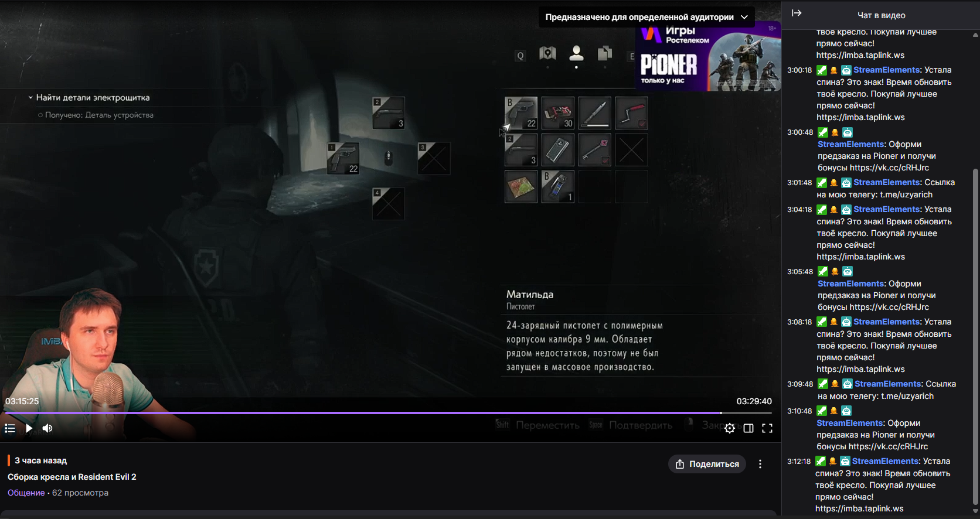This screenshot has width=980, height=519.
Task: Click the 'Поделиться' share button
Action: (x=707, y=464)
